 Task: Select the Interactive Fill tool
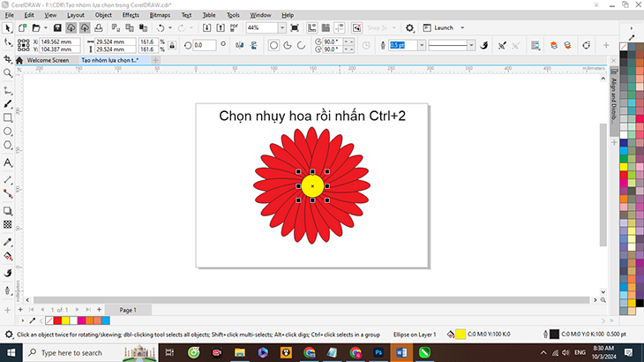click(x=7, y=256)
